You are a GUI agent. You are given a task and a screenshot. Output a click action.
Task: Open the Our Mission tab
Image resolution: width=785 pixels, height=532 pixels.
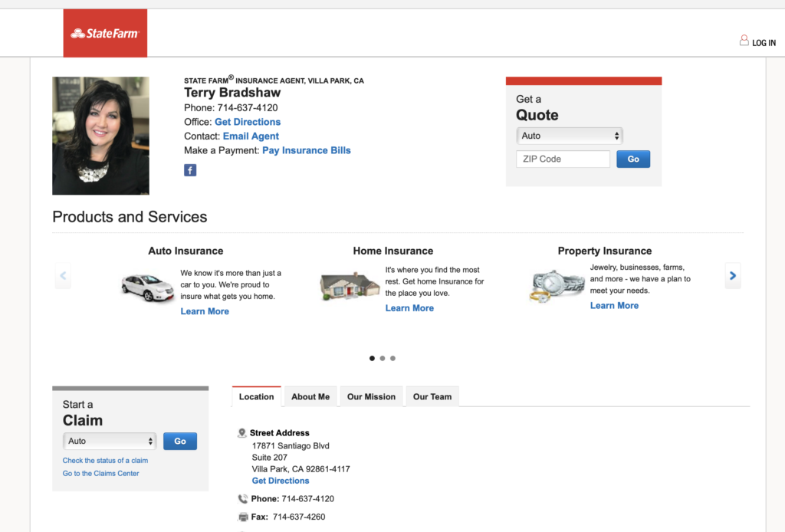372,397
